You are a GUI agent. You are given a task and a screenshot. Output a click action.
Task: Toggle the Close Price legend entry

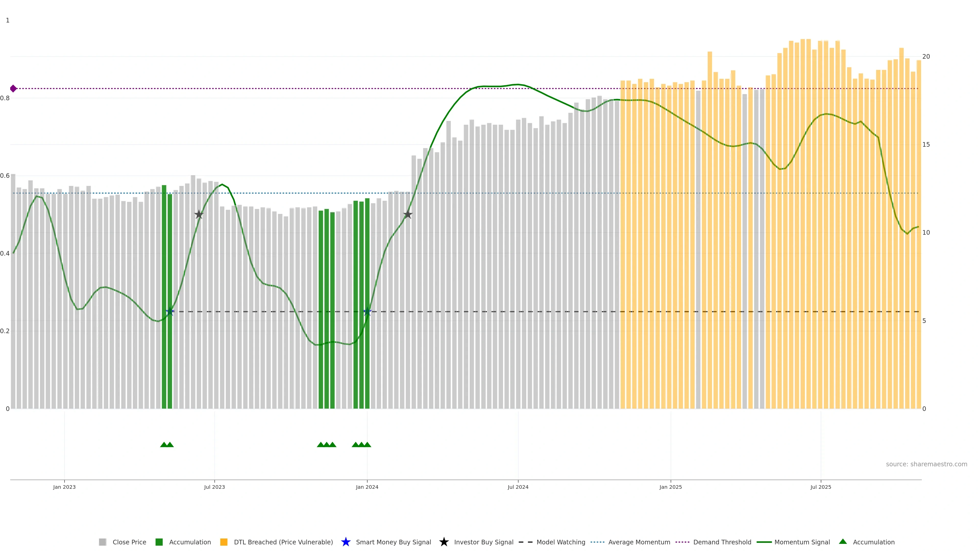(129, 542)
